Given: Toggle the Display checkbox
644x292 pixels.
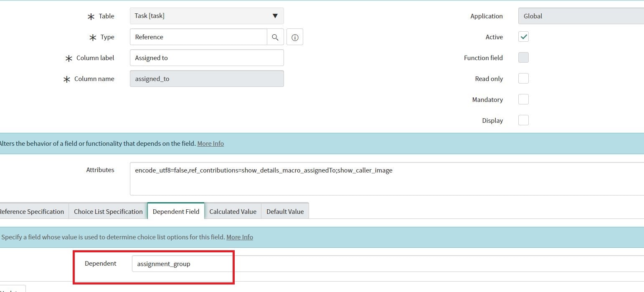Looking at the screenshot, I should pos(523,120).
